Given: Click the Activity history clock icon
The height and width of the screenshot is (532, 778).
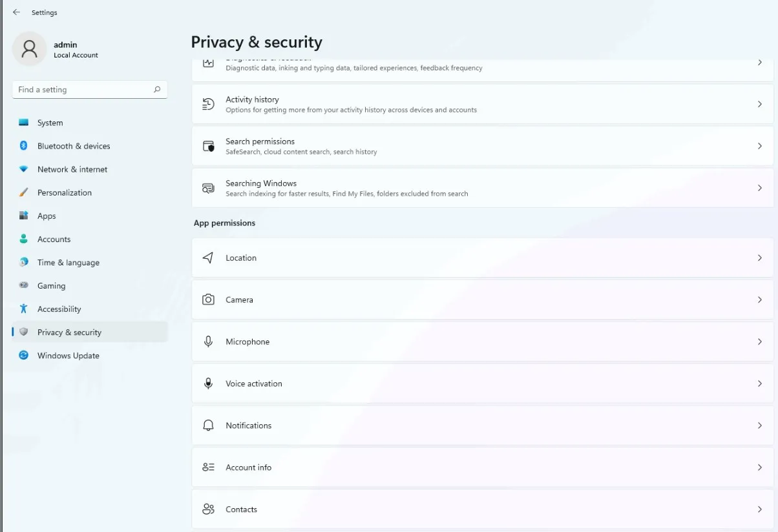Looking at the screenshot, I should tap(208, 104).
